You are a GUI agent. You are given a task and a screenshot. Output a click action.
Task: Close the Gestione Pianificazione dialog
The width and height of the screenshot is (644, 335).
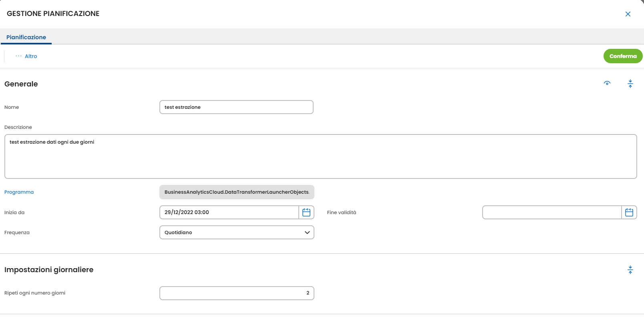pyautogui.click(x=628, y=14)
